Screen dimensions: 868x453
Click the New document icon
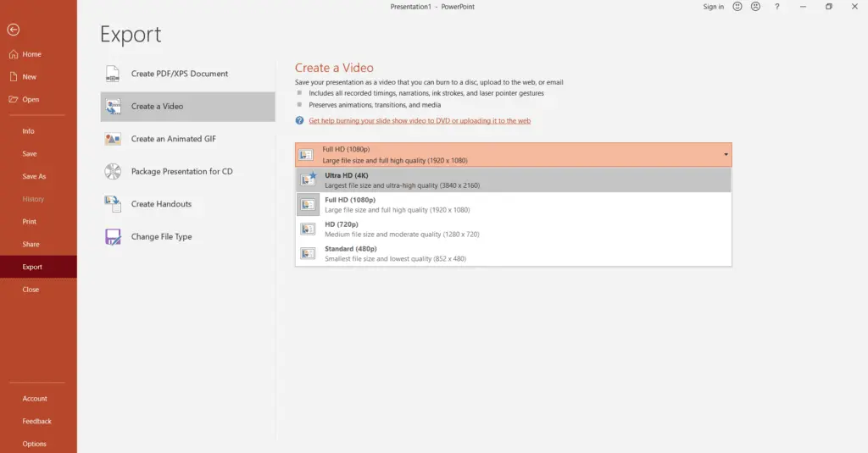coord(14,77)
